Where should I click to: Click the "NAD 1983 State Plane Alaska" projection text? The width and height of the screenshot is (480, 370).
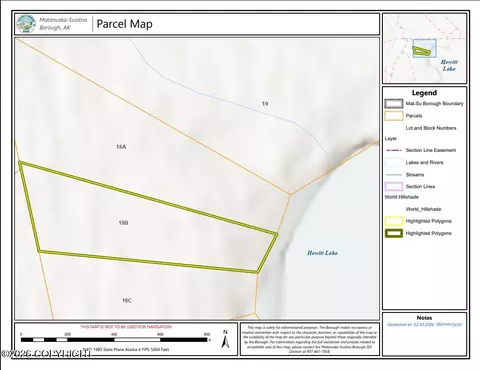(126, 349)
